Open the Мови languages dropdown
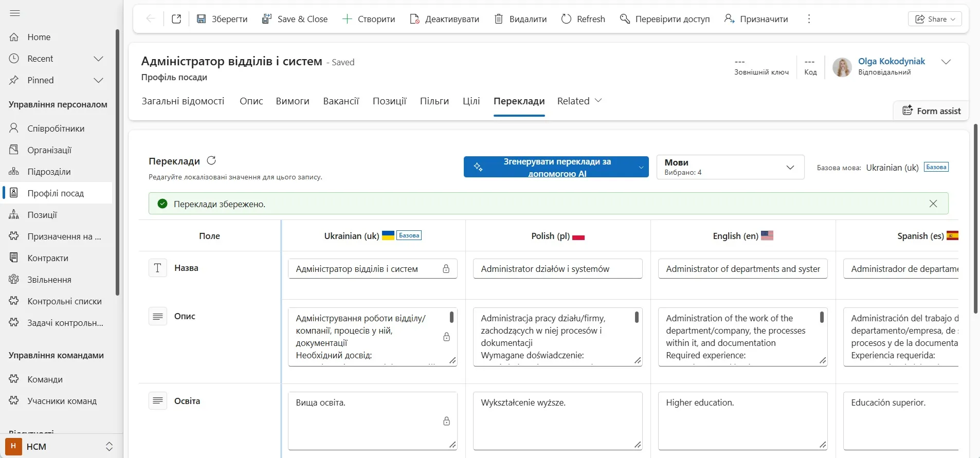 click(x=730, y=167)
